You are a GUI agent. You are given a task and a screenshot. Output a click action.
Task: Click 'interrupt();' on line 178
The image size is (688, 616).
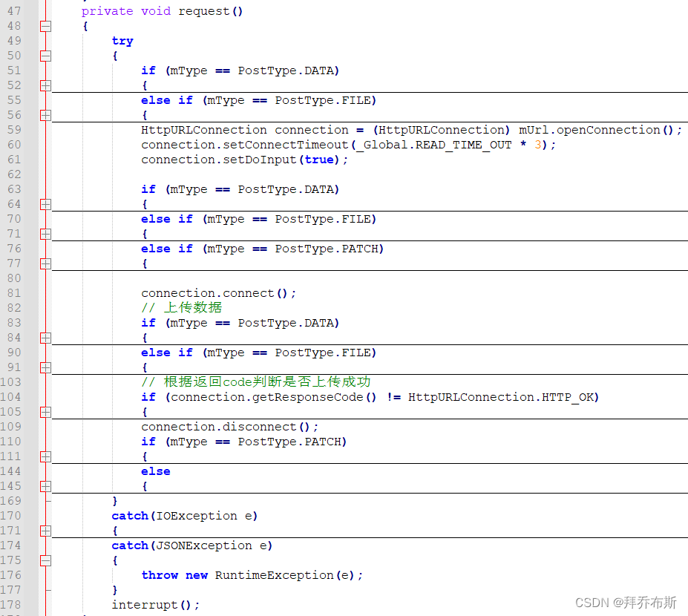click(x=156, y=605)
